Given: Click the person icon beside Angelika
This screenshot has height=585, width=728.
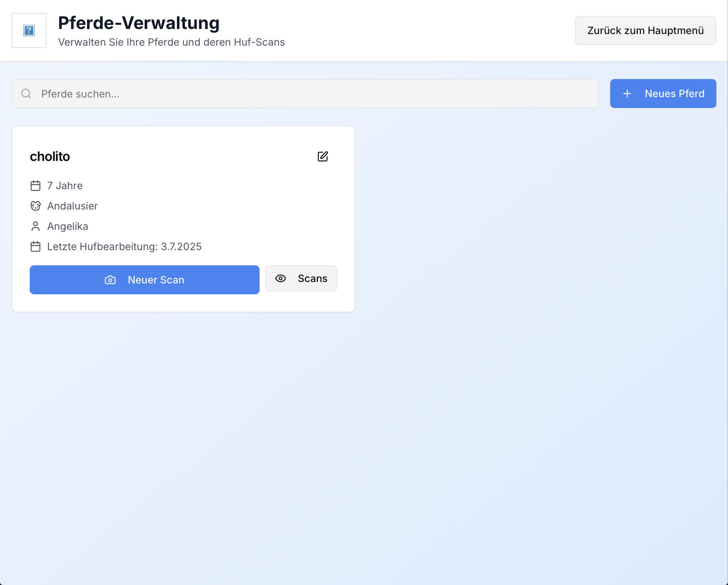Looking at the screenshot, I should pyautogui.click(x=36, y=226).
